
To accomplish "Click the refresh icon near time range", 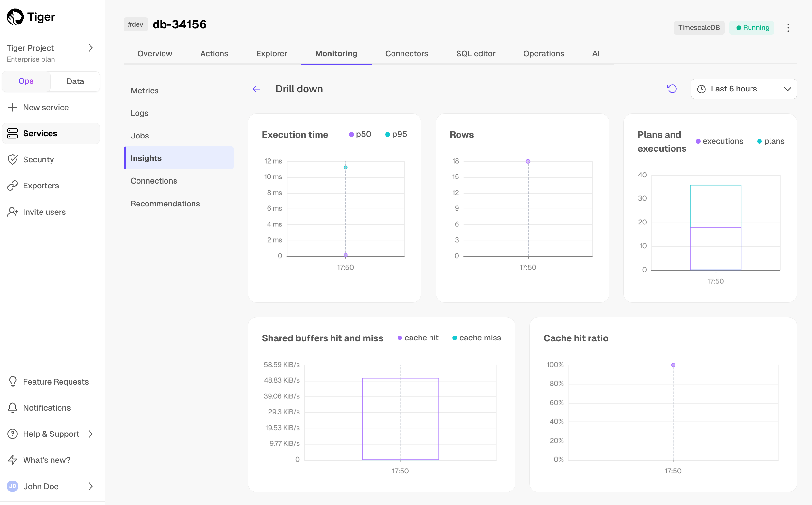I will pos(672,89).
